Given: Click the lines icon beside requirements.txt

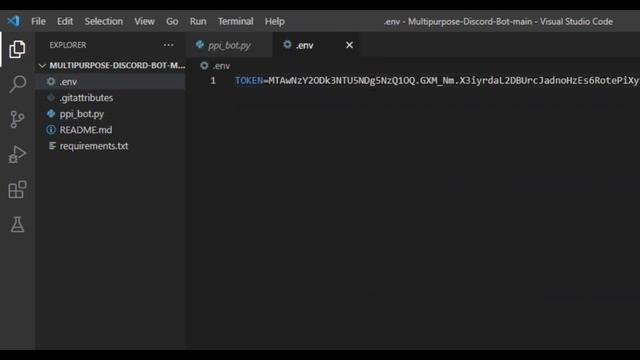Looking at the screenshot, I should point(52,146).
